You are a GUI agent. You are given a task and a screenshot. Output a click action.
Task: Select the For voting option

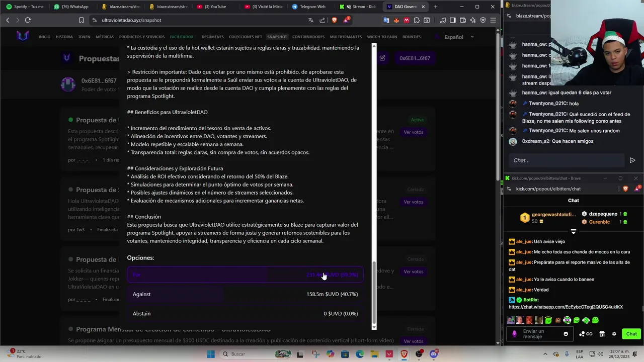(245, 275)
